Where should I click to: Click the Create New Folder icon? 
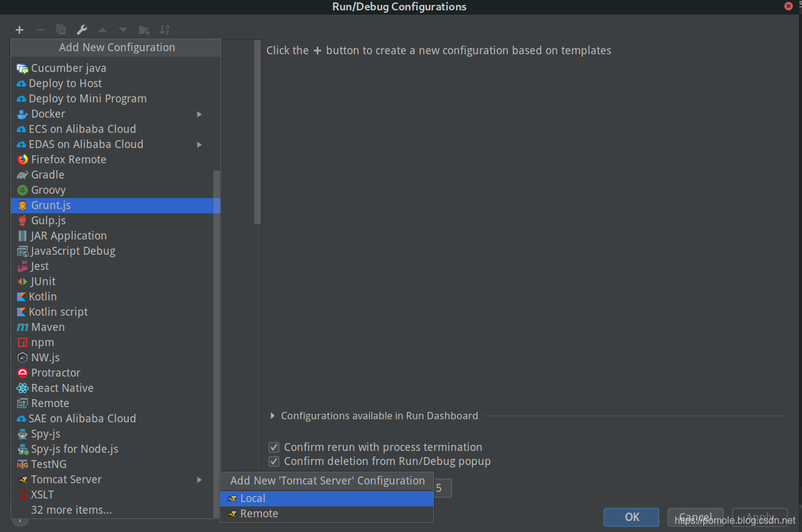pos(144,30)
